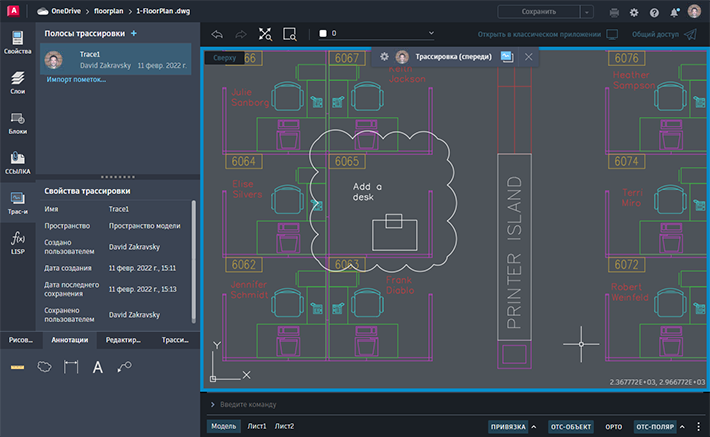The image size is (710, 437).
Task: Click the 1-FloorPlan.dwg file name
Action: (x=163, y=11)
